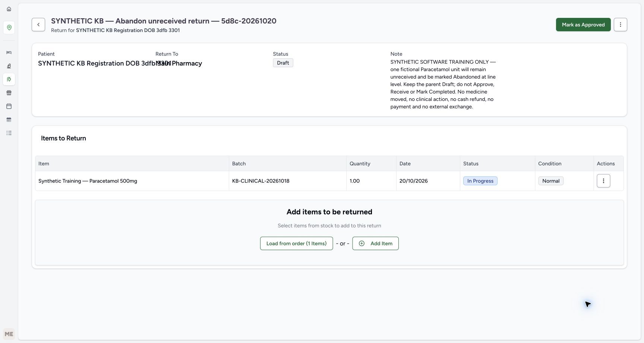Go back using the chevron button
This screenshot has height=343, width=644.
38,25
